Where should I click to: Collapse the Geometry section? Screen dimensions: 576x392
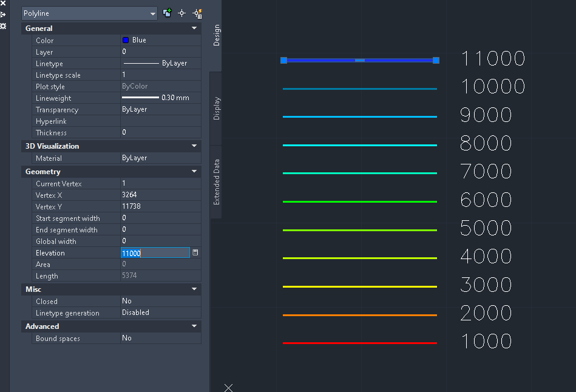pyautogui.click(x=194, y=171)
